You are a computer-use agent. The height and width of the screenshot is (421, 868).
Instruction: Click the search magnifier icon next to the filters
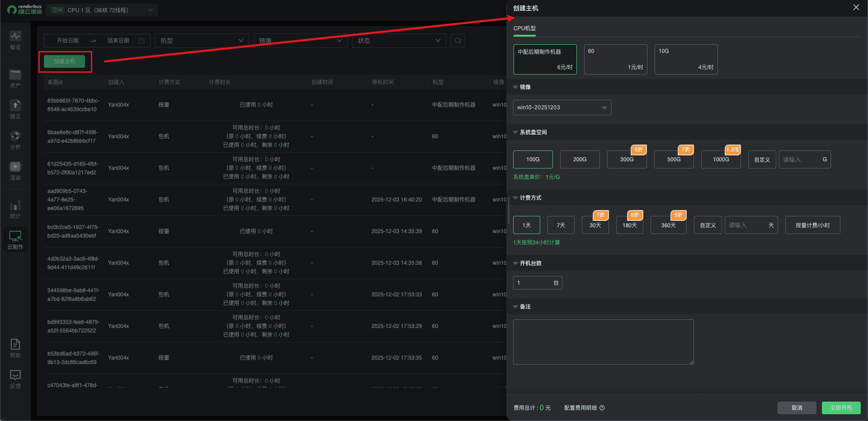(458, 41)
